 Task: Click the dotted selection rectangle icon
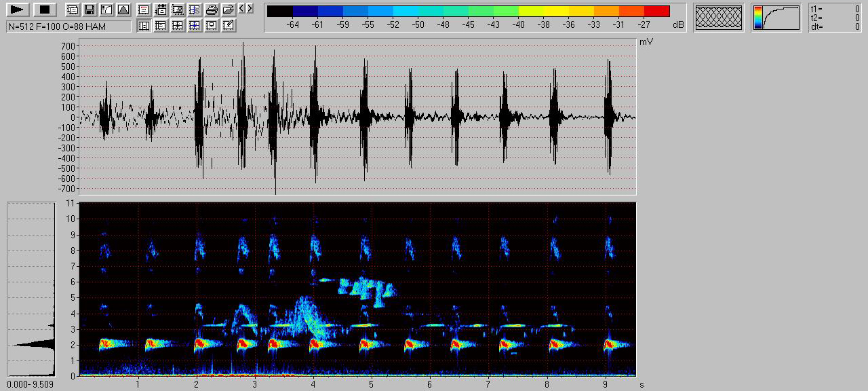tap(178, 10)
